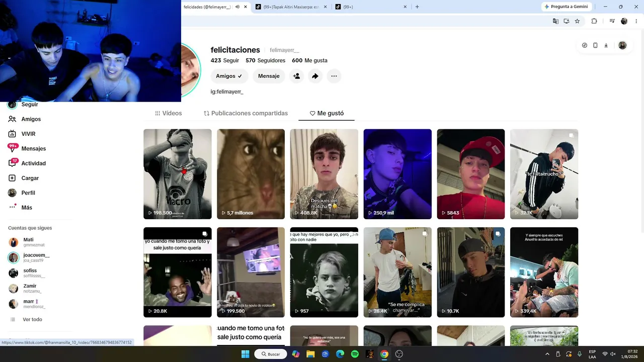Bookmark this page with the star icon
The height and width of the screenshot is (362, 644).
(577, 21)
